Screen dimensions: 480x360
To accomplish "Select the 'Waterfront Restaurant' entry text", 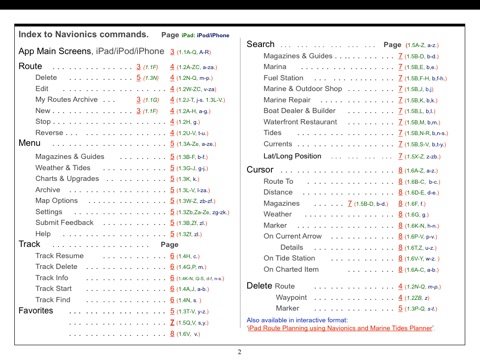I will click(300, 122).
